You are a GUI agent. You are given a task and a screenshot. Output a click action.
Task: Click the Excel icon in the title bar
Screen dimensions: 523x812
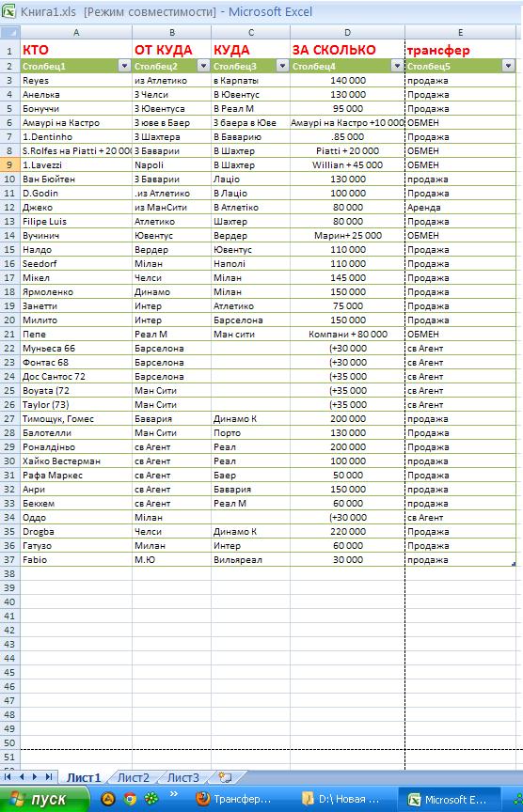[8, 11]
